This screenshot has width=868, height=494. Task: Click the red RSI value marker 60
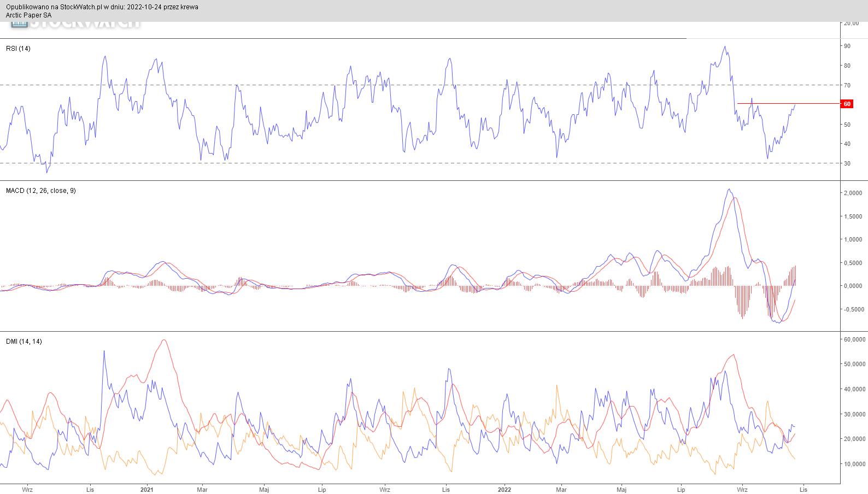(847, 104)
